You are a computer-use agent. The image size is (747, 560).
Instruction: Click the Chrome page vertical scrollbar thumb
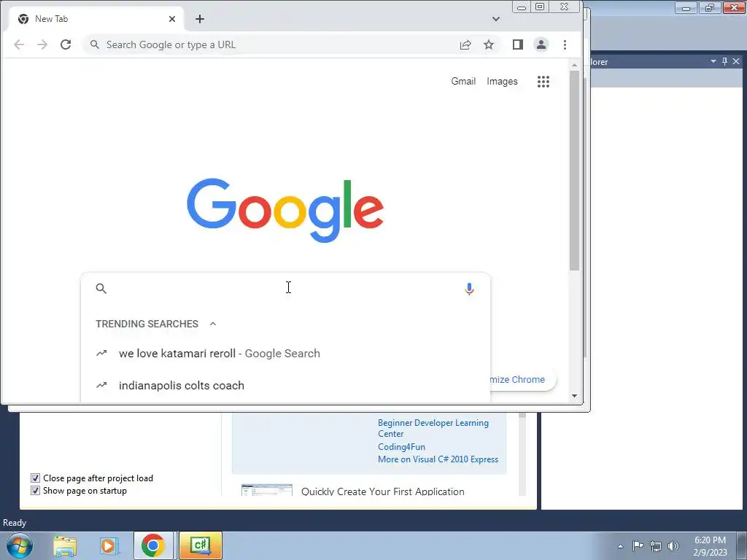[x=575, y=171]
